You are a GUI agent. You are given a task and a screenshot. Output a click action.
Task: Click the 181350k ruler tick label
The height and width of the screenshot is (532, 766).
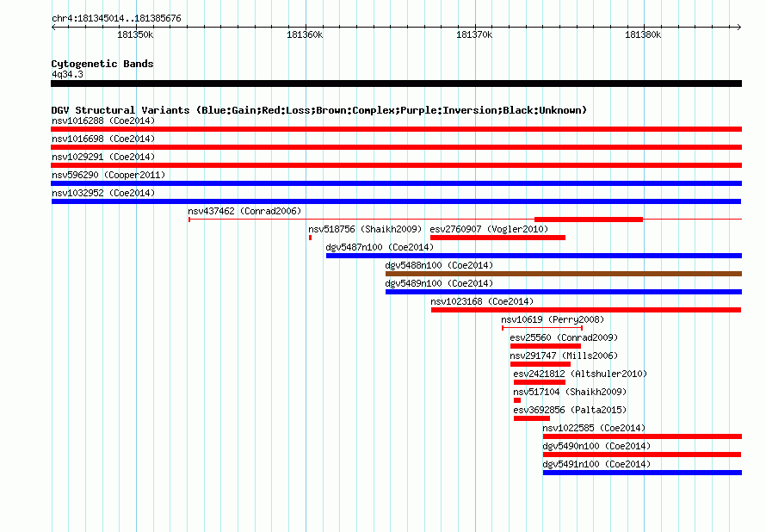135,34
